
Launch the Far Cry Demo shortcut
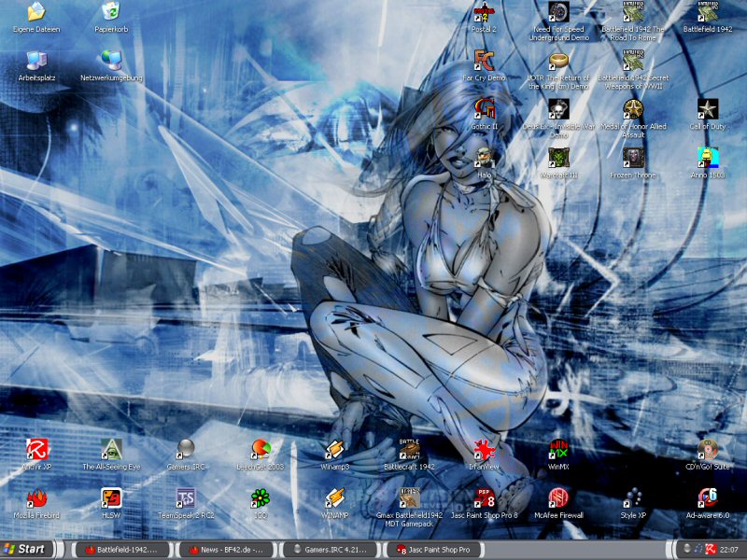pyautogui.click(x=484, y=61)
